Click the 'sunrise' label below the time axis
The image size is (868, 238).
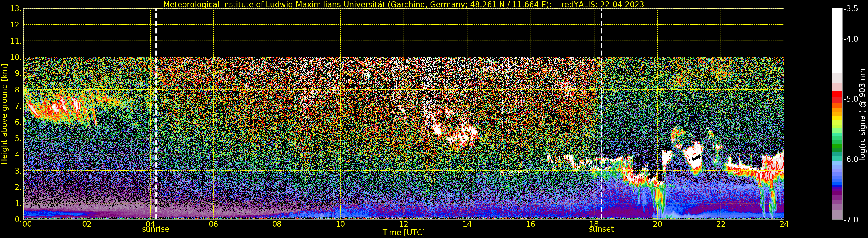156,229
